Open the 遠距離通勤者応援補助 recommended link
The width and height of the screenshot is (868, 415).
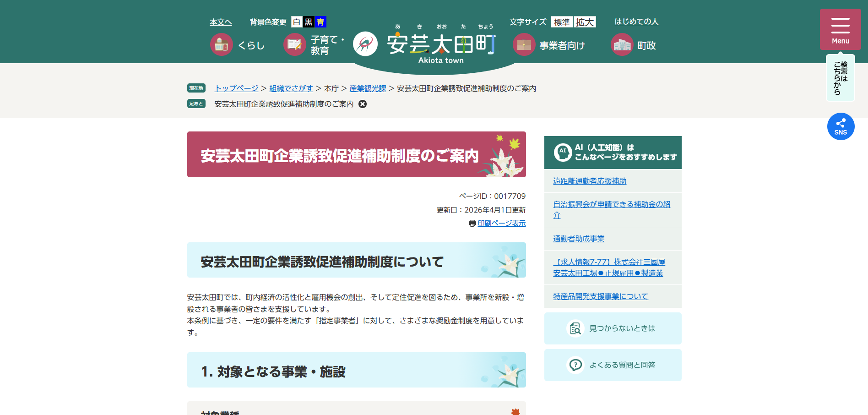(x=590, y=181)
